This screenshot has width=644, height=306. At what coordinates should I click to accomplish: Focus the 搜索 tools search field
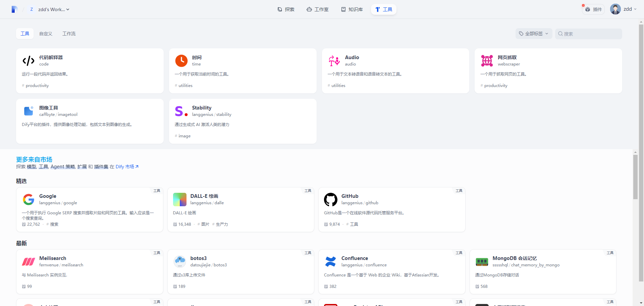coord(588,34)
